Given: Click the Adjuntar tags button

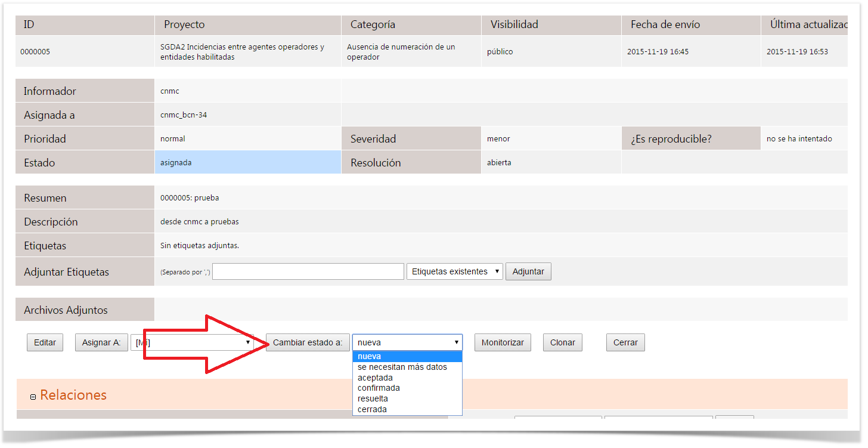Looking at the screenshot, I should [528, 271].
